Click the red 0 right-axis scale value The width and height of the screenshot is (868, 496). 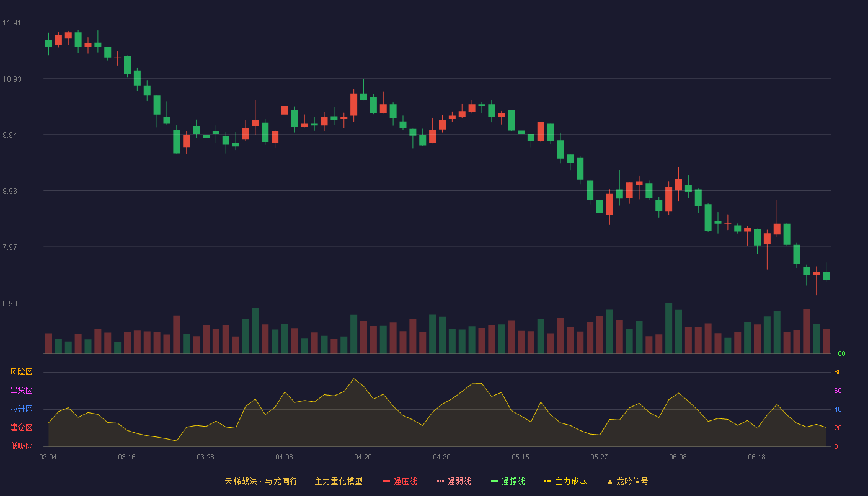(836, 446)
